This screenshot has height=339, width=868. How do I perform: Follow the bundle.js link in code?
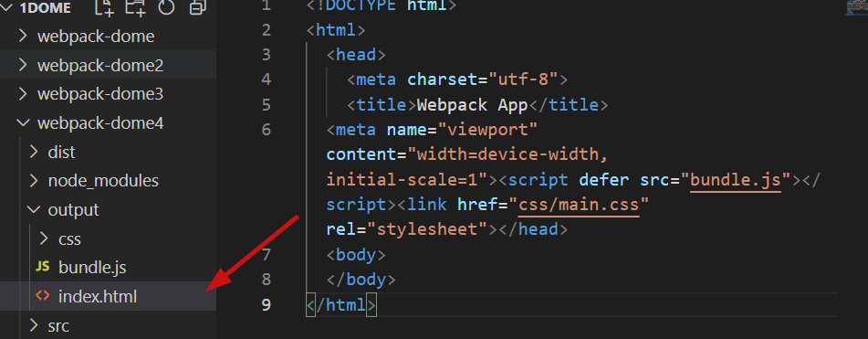736,180
